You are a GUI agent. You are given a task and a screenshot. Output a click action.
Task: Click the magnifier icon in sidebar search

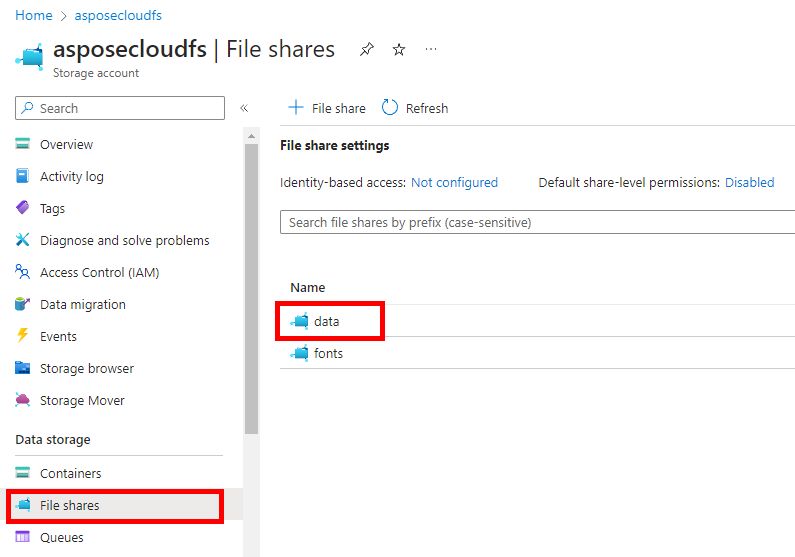click(27, 107)
